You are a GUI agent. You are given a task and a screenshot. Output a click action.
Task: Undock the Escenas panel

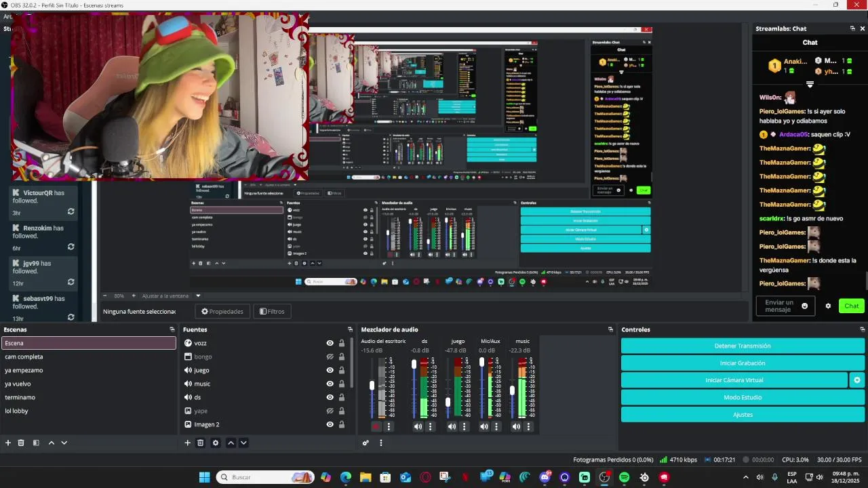click(172, 329)
